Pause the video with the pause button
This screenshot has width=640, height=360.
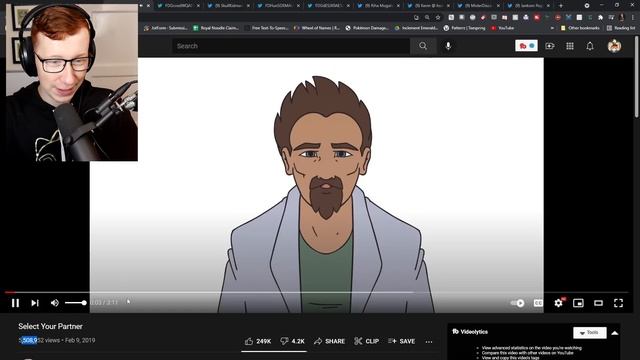(16, 303)
